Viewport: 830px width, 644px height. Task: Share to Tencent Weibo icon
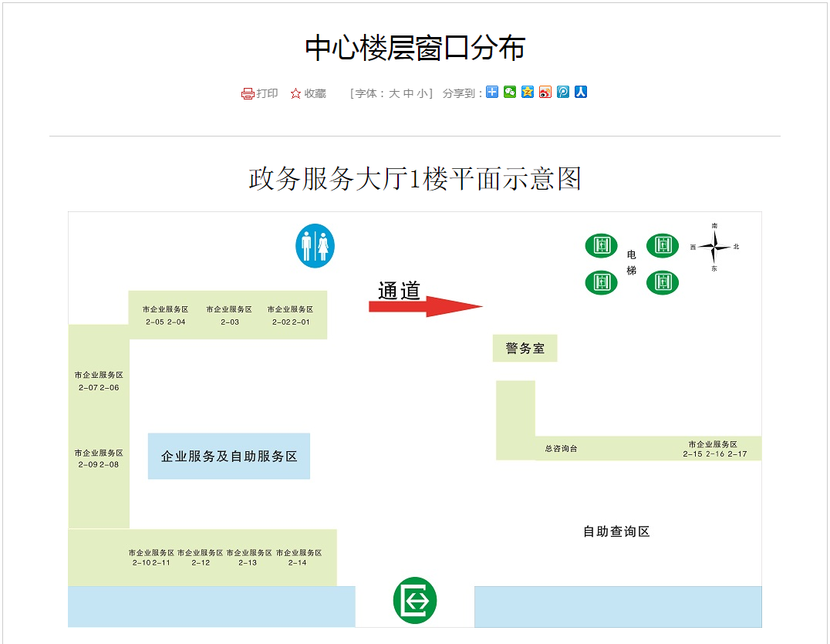click(x=563, y=92)
